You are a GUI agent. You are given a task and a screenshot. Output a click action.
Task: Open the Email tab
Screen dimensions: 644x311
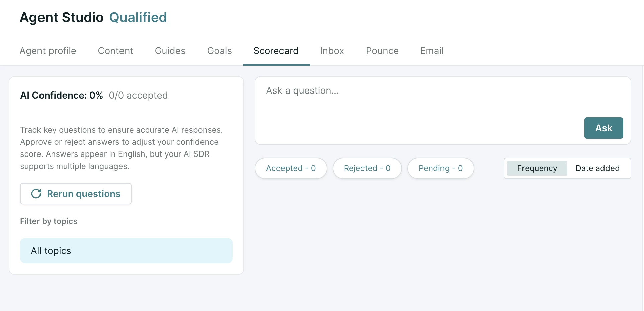432,51
